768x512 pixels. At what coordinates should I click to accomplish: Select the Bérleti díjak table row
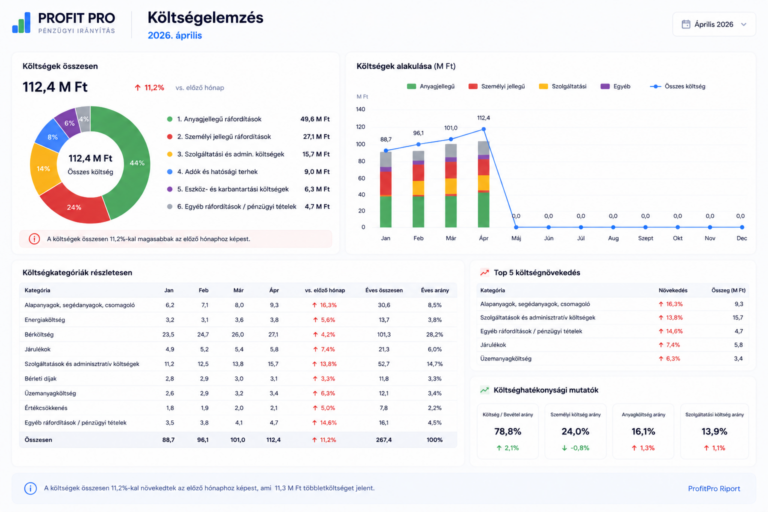pyautogui.click(x=238, y=379)
